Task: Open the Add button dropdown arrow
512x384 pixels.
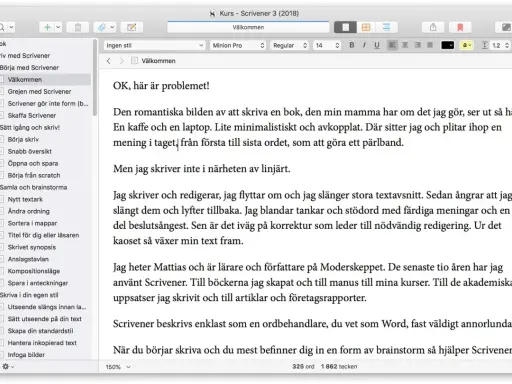Action: coord(58,27)
